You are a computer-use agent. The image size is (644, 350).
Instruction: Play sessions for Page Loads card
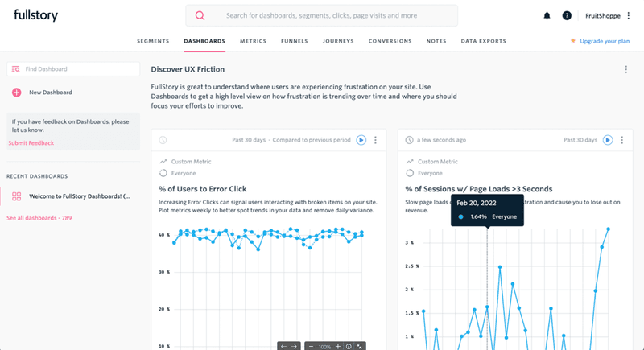pos(608,140)
